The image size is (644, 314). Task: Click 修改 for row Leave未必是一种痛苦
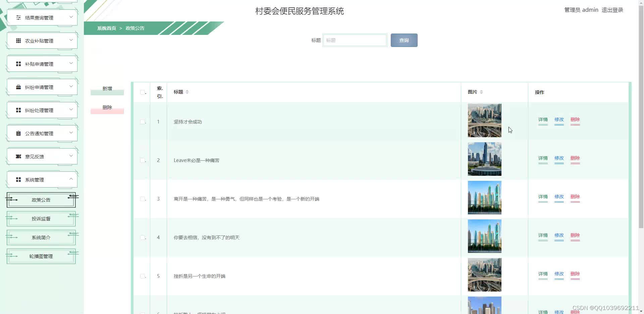(559, 158)
